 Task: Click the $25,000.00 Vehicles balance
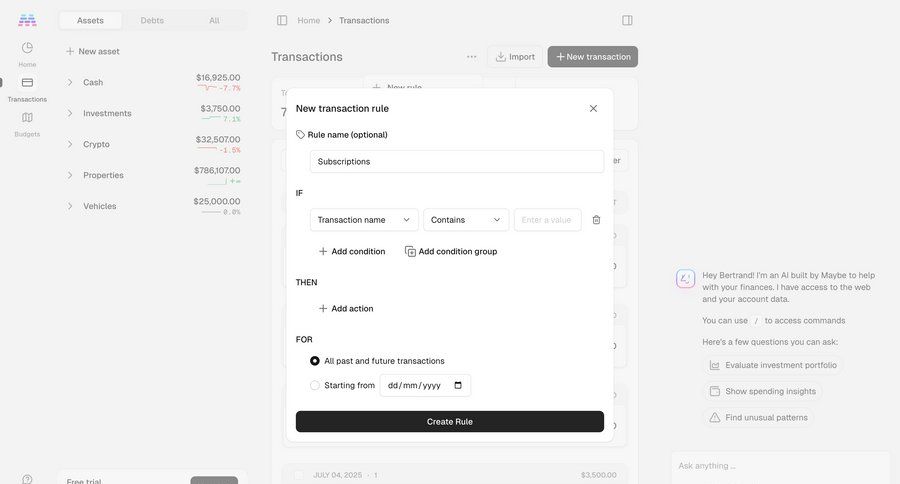pos(217,202)
